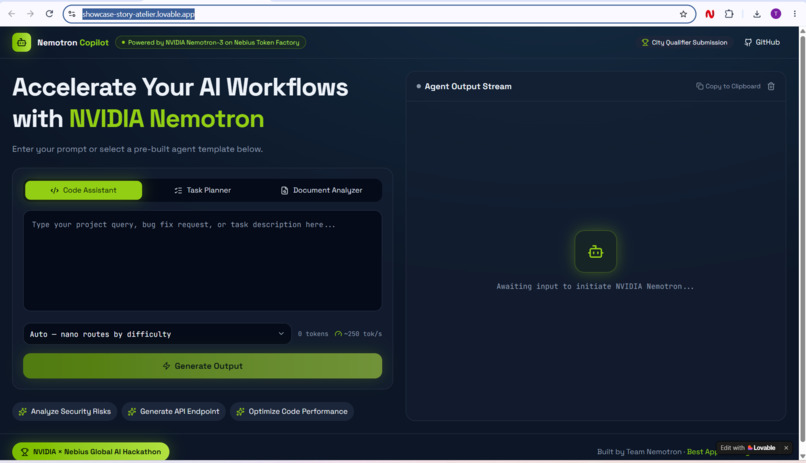Dismiss the Lovable badge with its X
Viewport: 806px width, 463px height.
[786, 448]
